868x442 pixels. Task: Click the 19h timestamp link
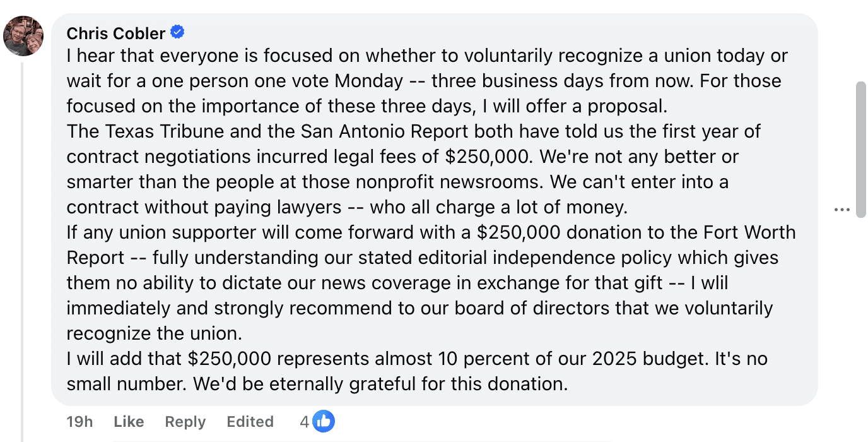pyautogui.click(x=79, y=421)
